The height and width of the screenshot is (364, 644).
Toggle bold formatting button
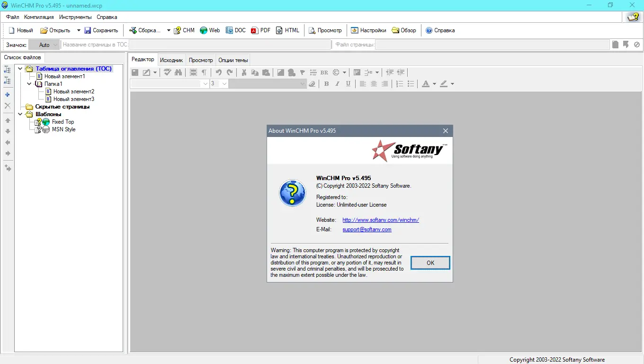326,84
